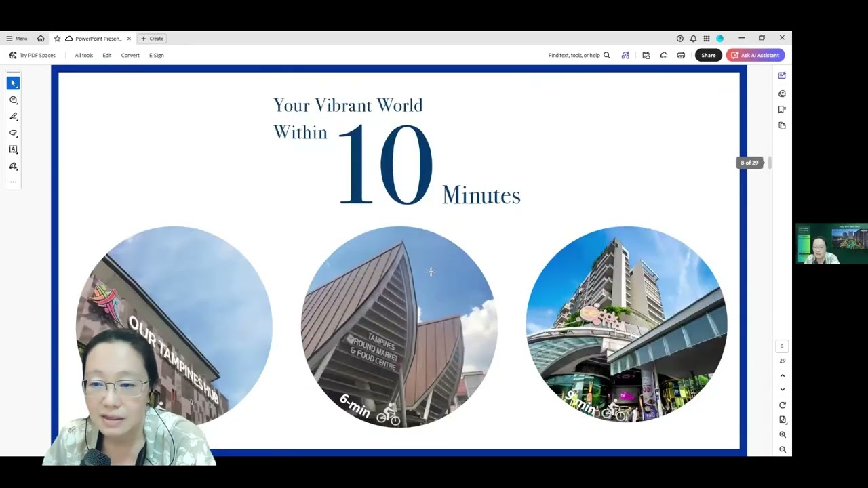
Task: Open the notifications bell
Action: click(x=693, y=39)
